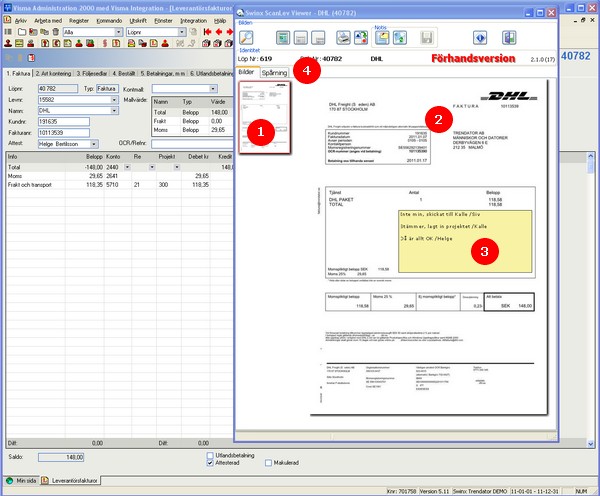This screenshot has width=600, height=496.
Task: Click the Debet kr column header
Action: [198, 157]
